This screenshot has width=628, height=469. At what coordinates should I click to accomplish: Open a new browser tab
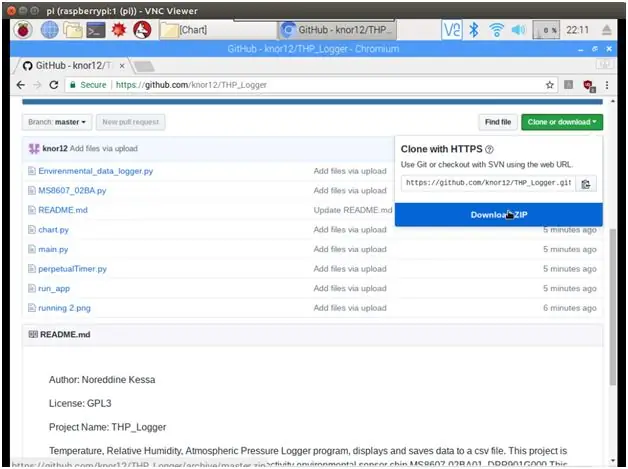click(x=143, y=66)
